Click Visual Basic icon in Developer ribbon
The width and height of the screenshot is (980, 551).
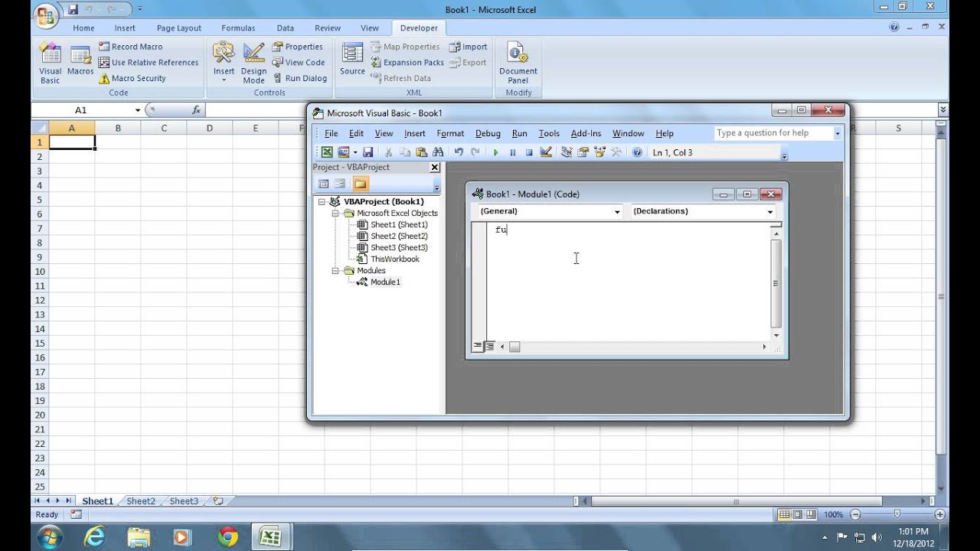point(50,64)
